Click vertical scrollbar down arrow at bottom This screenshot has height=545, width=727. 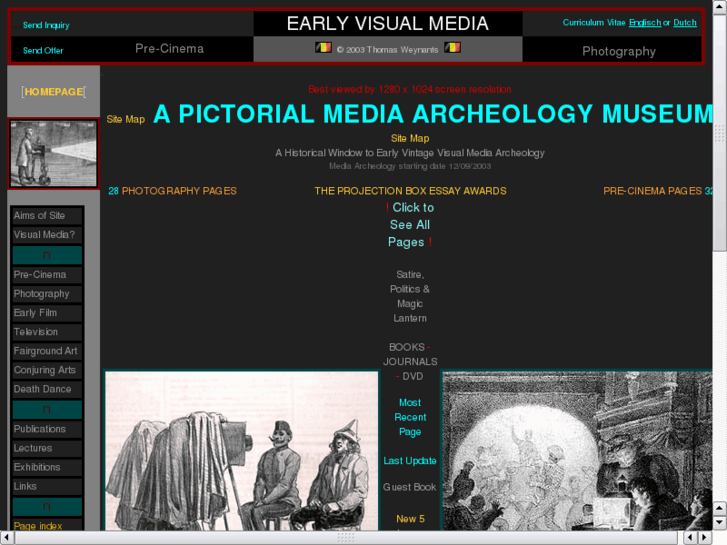pyautogui.click(x=720, y=523)
